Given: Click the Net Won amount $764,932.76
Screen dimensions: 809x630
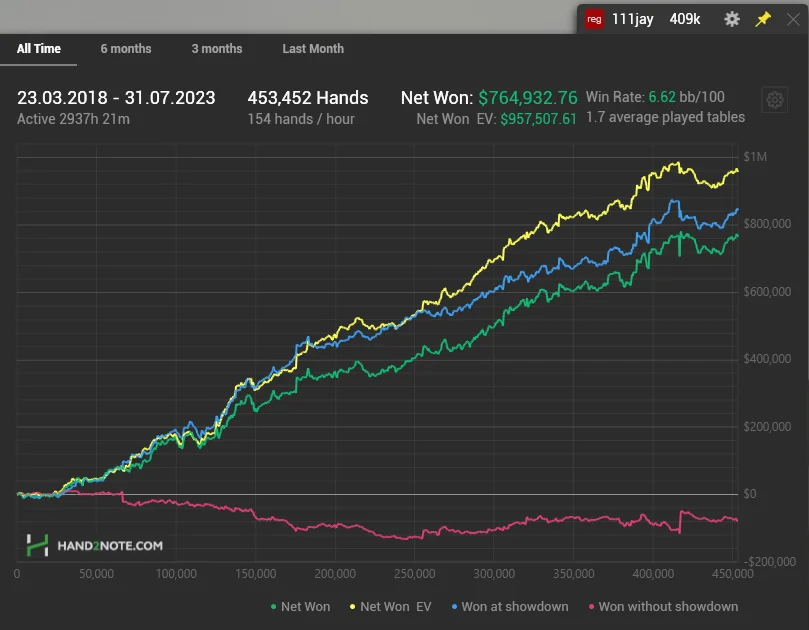Looking at the screenshot, I should pyautogui.click(x=527, y=98).
